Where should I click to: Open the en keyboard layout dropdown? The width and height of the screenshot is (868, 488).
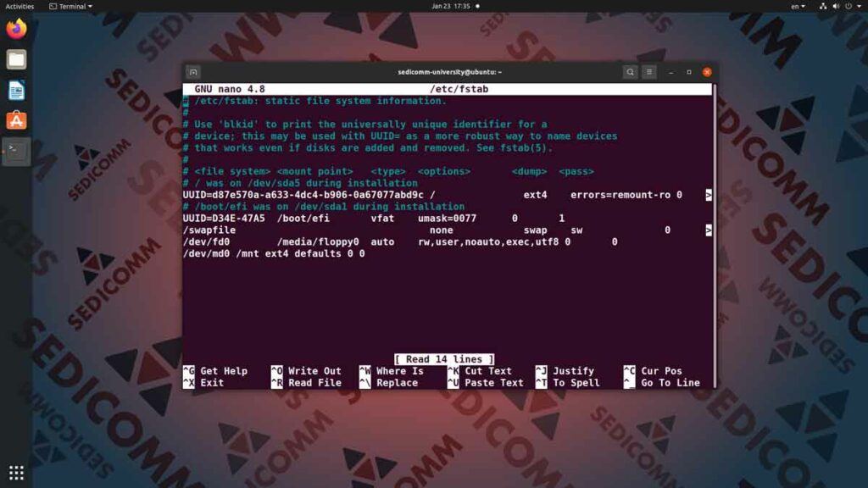click(797, 6)
